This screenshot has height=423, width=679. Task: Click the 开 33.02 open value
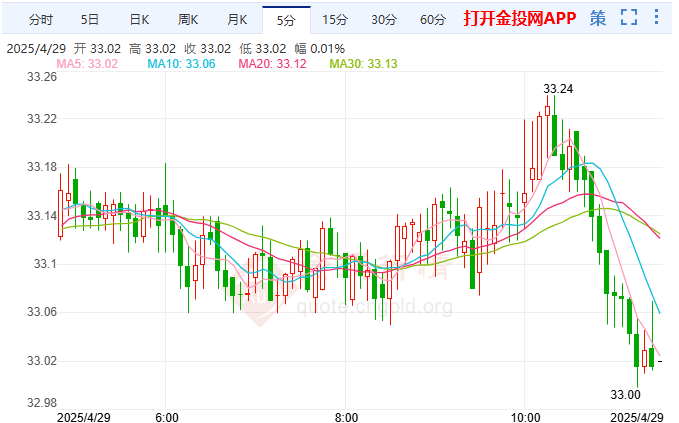(97, 48)
